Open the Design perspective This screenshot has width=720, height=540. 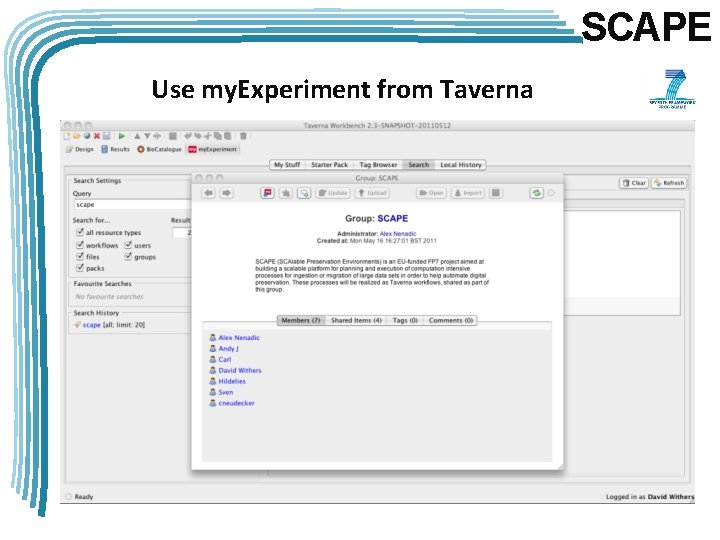(x=80, y=149)
